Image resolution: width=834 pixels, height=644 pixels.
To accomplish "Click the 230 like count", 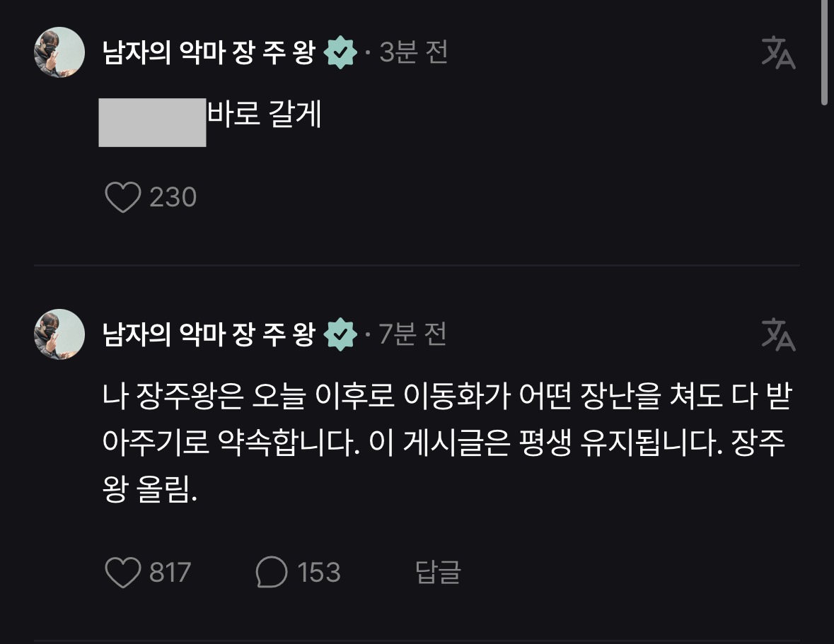I will [173, 197].
